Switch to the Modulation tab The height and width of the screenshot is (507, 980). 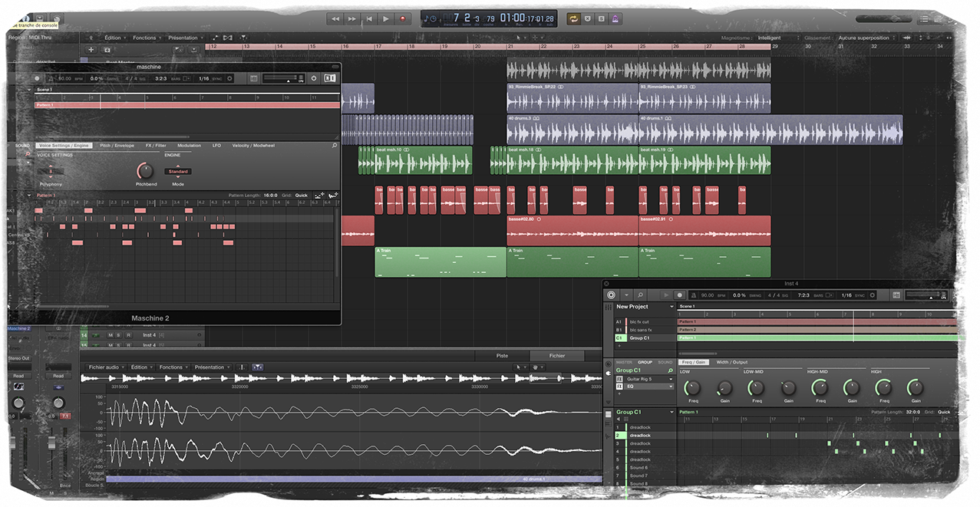coord(189,145)
